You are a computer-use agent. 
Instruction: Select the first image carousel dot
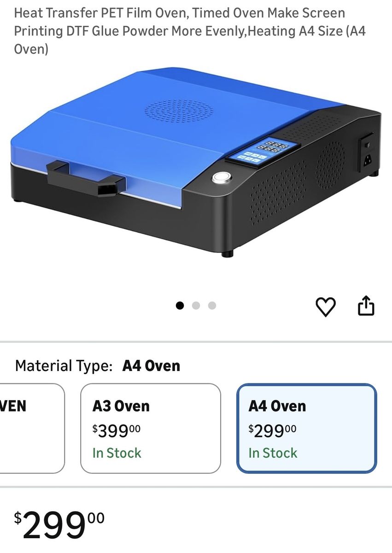pos(180,306)
